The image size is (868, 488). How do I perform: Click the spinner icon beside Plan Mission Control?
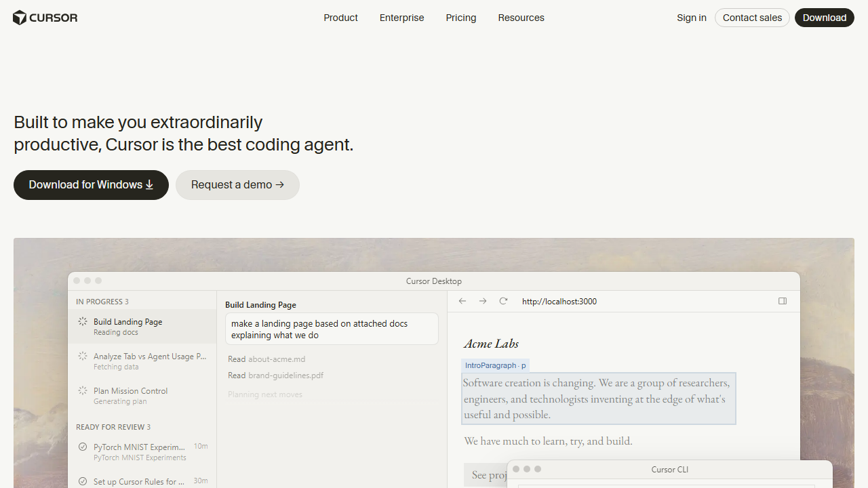click(x=83, y=391)
